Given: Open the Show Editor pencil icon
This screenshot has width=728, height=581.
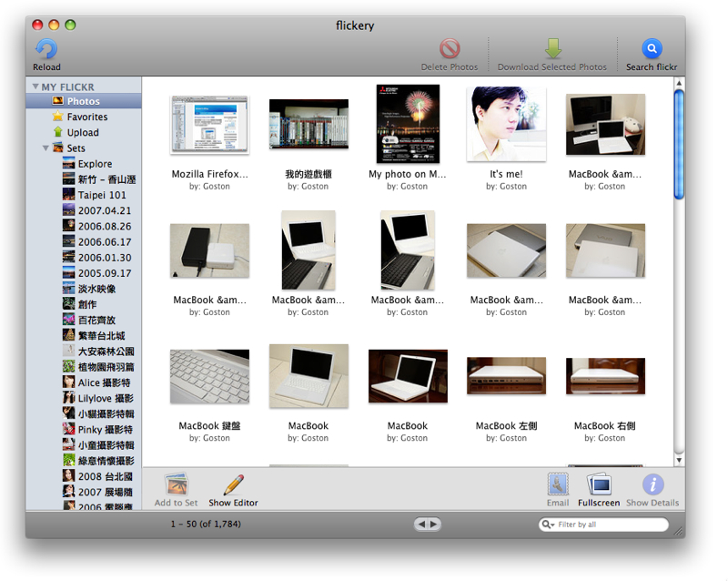Looking at the screenshot, I should (x=234, y=484).
